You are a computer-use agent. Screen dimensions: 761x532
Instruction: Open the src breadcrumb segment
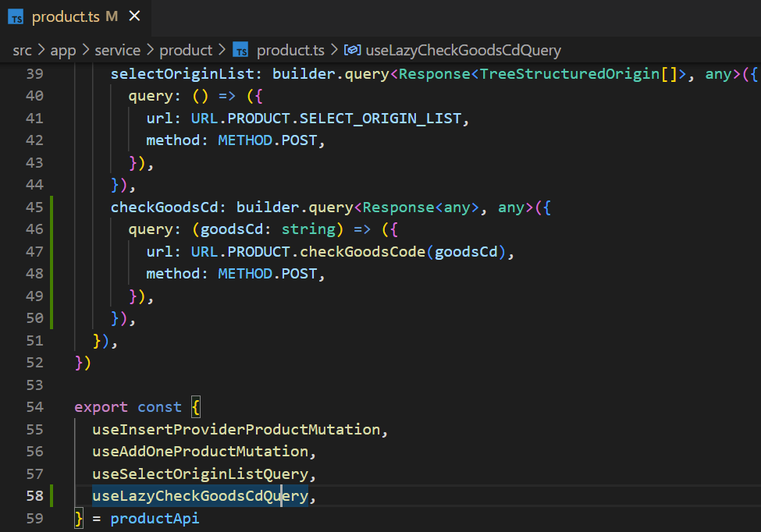23,51
